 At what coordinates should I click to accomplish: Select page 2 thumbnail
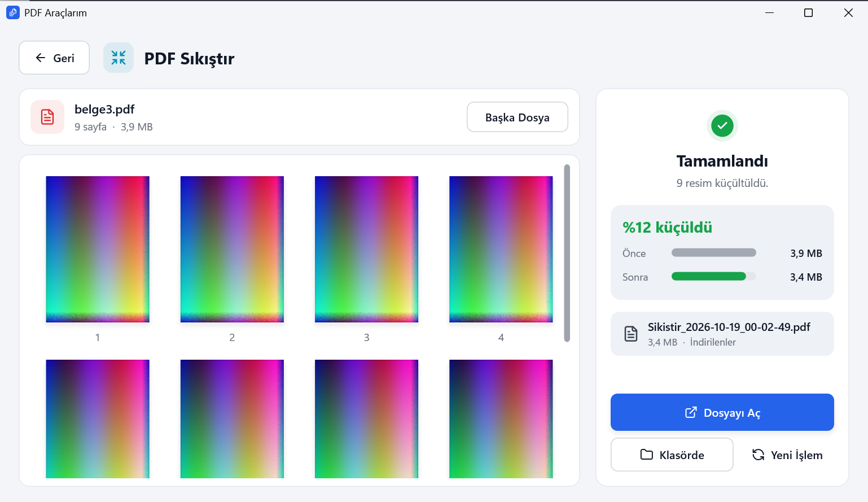point(232,249)
